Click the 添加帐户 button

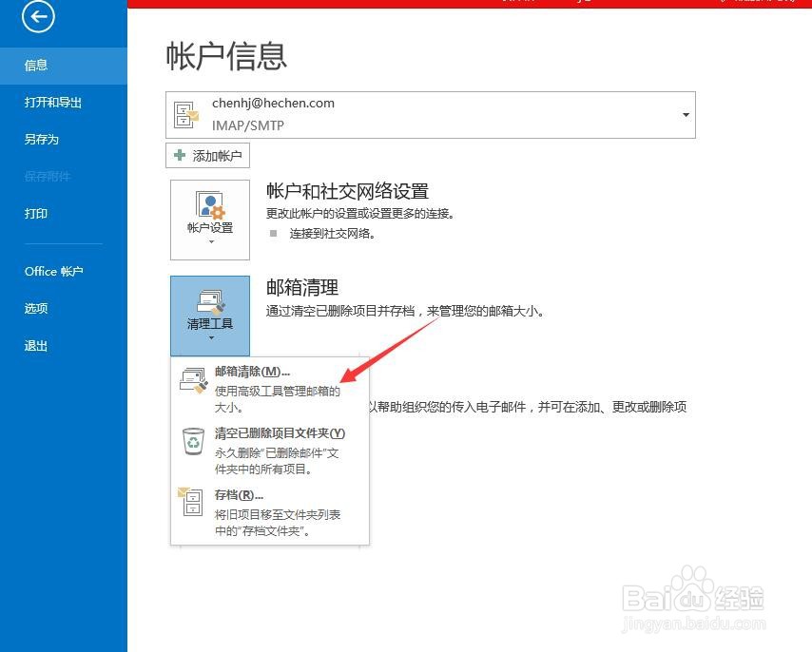(207, 156)
